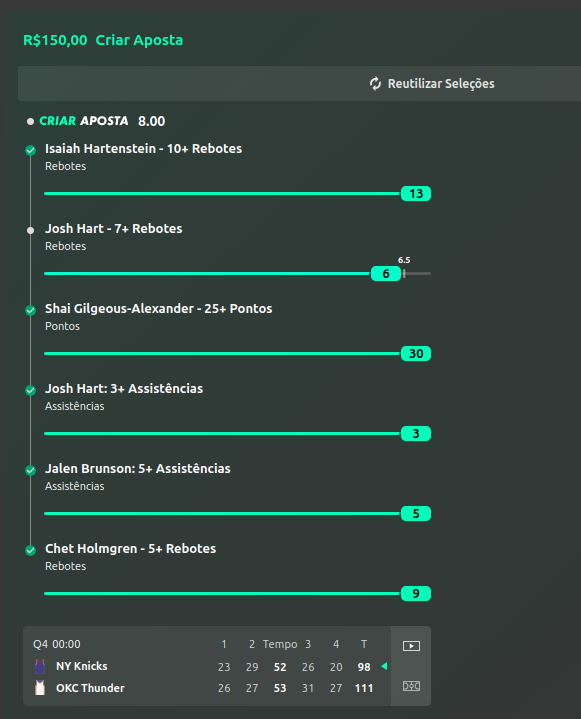
Task: Click the 8.00 odds value
Action: pyautogui.click(x=151, y=122)
